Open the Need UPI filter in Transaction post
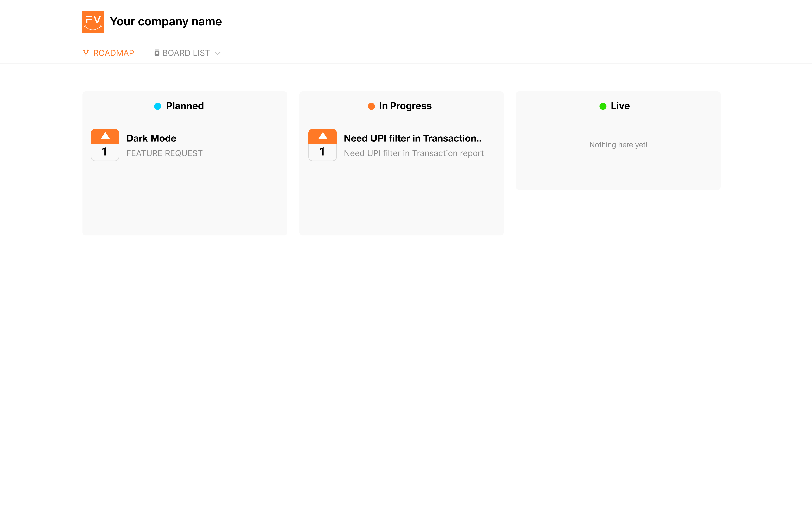Screen dimensions: 812x528 coord(413,138)
